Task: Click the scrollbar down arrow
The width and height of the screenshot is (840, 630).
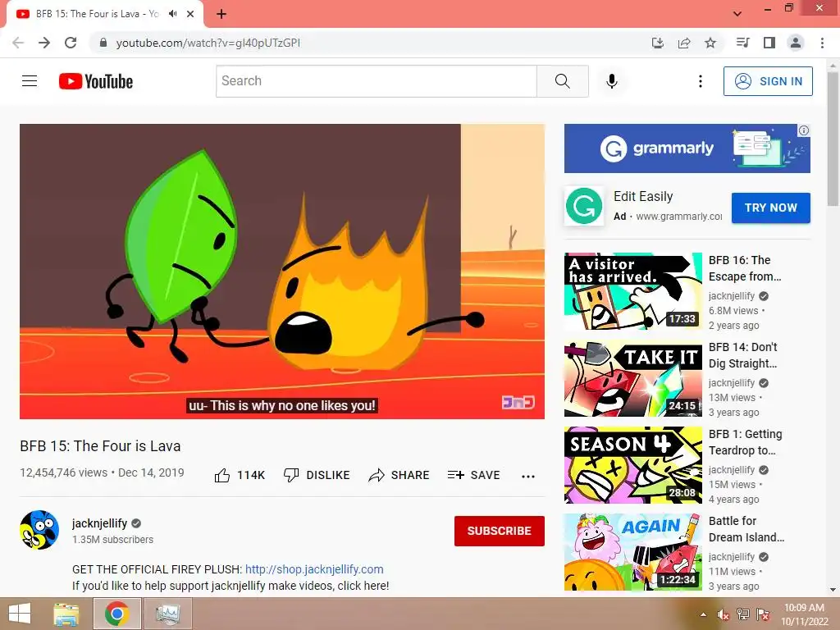Action: coord(833,590)
